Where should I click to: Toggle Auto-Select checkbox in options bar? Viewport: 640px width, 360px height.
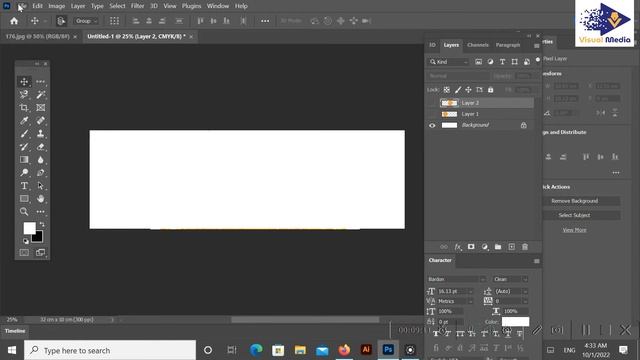(x=61, y=21)
